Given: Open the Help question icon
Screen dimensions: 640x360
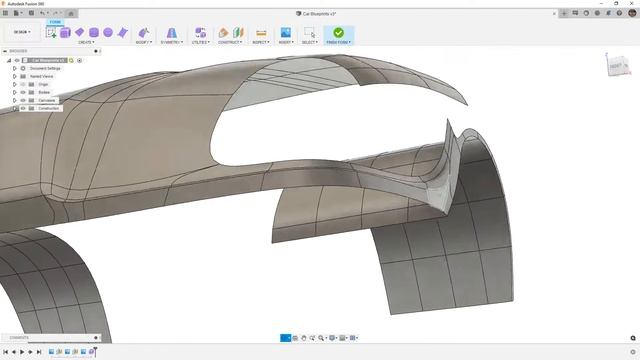Looking at the screenshot, I should pyautogui.click(x=619, y=13).
